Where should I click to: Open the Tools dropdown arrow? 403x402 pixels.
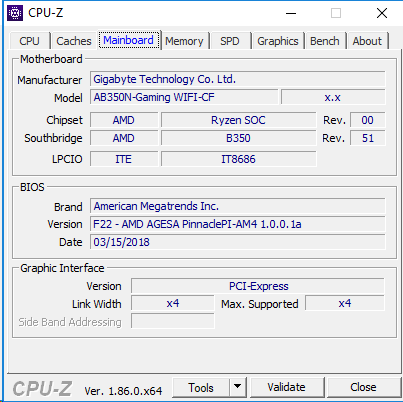click(x=238, y=387)
